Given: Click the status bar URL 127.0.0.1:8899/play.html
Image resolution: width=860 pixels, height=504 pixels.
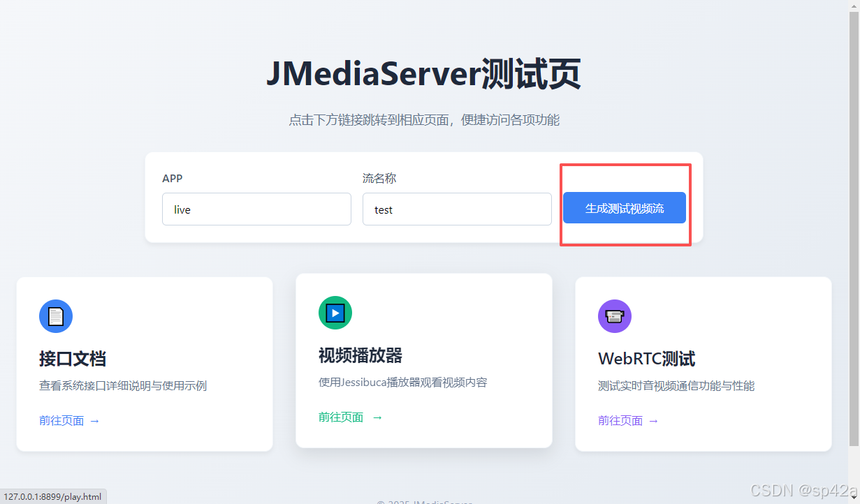Looking at the screenshot, I should (52, 497).
